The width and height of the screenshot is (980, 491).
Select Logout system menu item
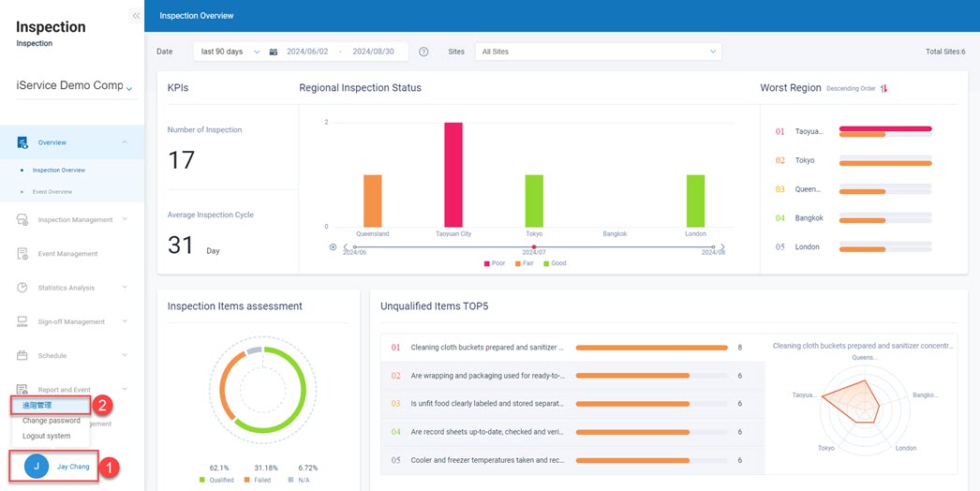(47, 436)
